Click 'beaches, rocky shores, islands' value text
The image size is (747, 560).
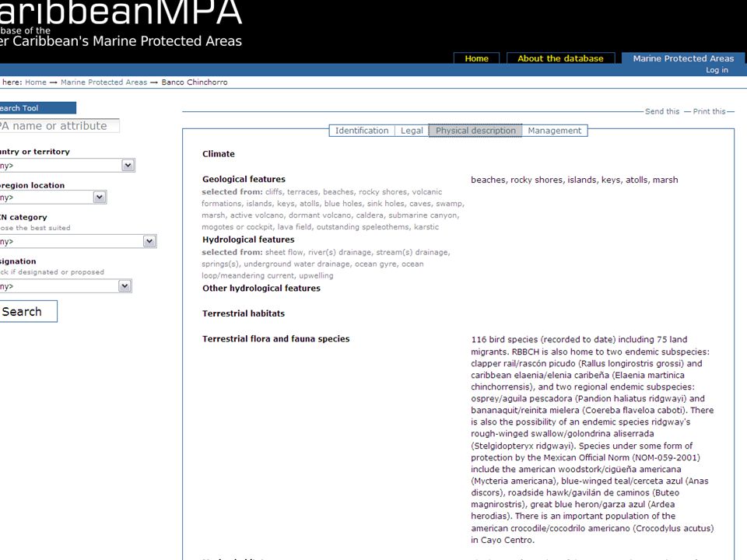coord(574,180)
